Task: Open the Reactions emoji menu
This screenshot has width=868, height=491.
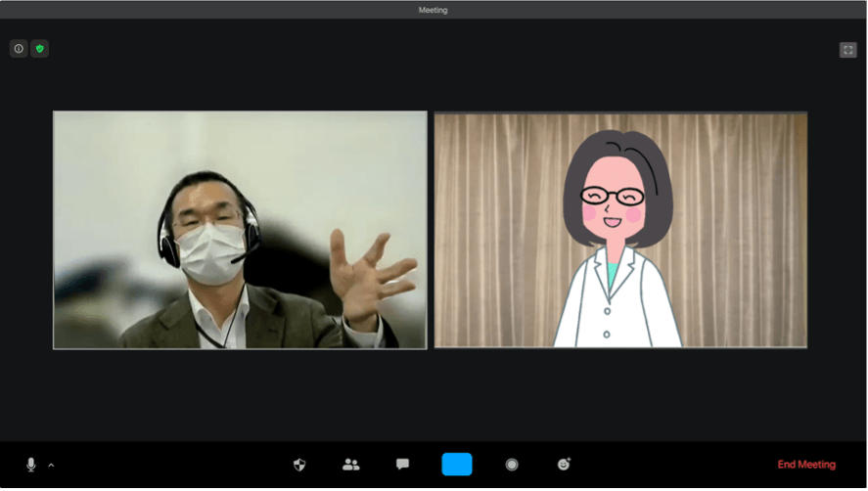Action: pyautogui.click(x=564, y=464)
